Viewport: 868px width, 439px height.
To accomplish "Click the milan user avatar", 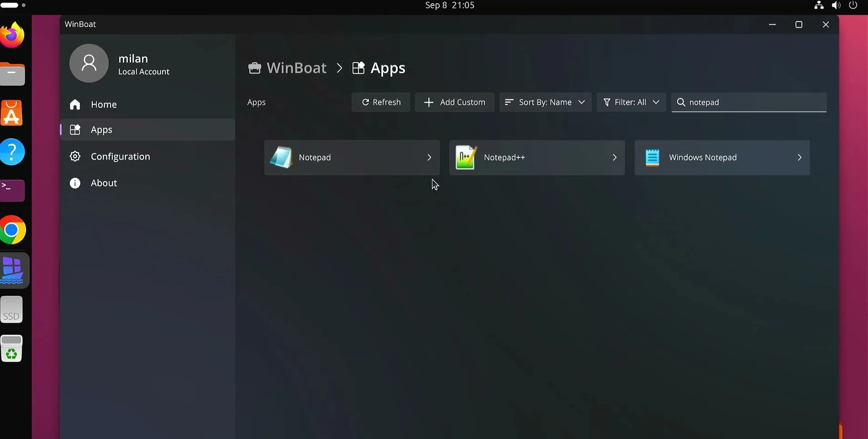I will 89,63.
